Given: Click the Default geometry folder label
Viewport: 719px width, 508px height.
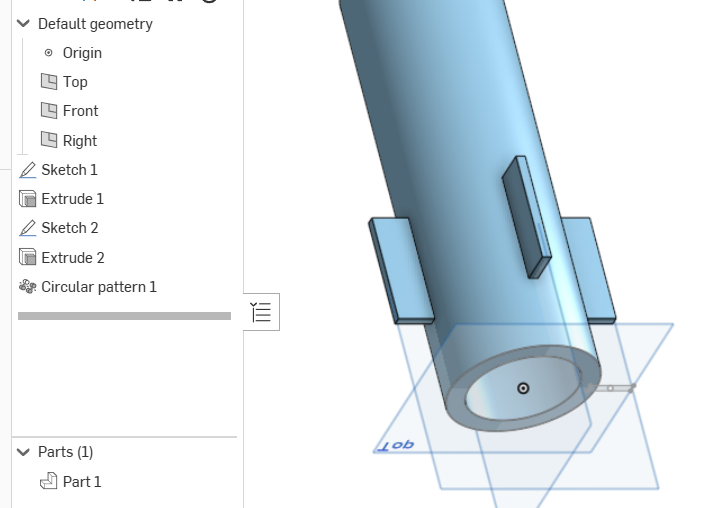Looking at the screenshot, I should point(95,23).
